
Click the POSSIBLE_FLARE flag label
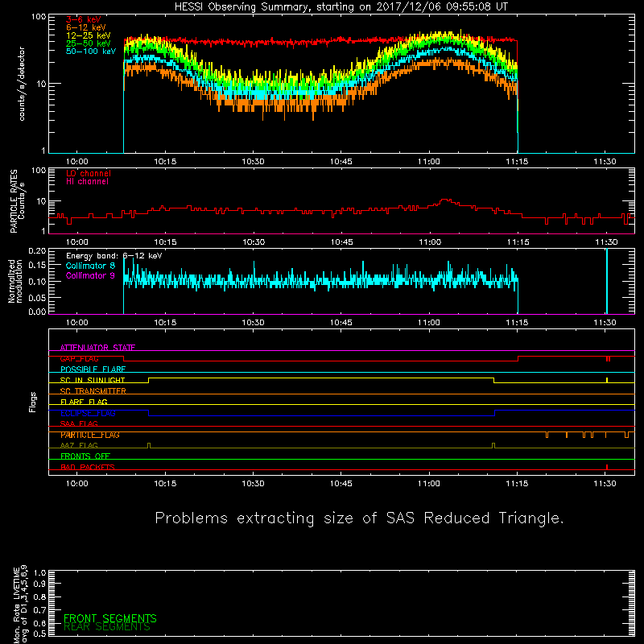tap(93, 369)
